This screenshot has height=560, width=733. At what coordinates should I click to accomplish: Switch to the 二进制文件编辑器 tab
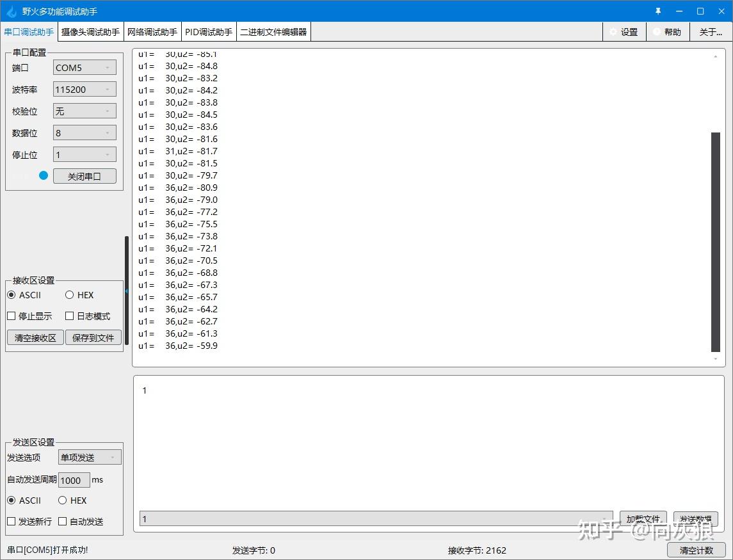tap(273, 31)
